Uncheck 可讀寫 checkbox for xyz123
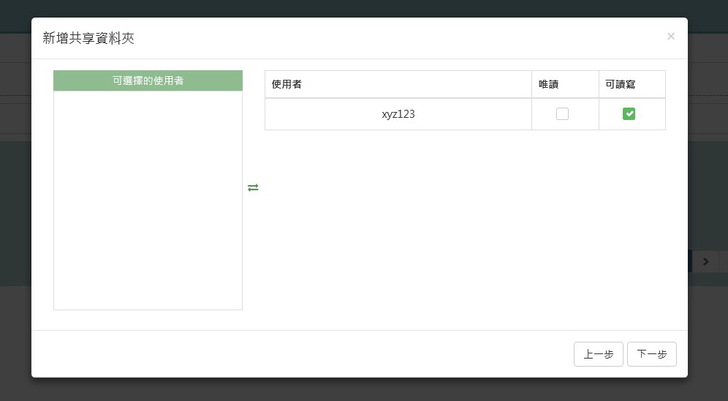The image size is (728, 401). [629, 114]
